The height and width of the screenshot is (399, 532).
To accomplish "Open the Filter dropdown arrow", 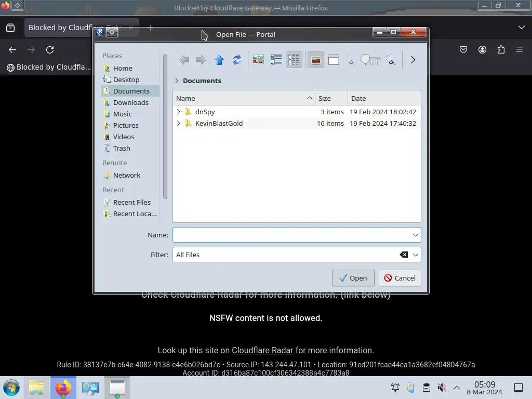I will [415, 255].
